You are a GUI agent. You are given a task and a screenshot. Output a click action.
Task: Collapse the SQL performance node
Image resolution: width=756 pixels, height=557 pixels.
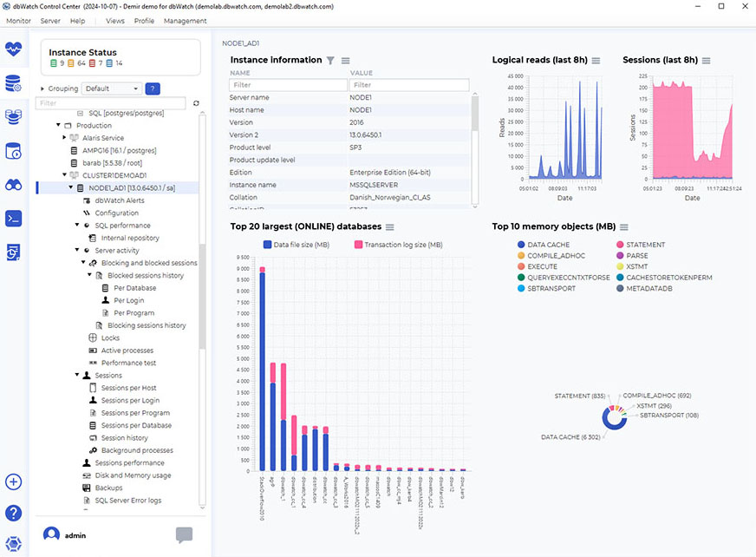77,225
